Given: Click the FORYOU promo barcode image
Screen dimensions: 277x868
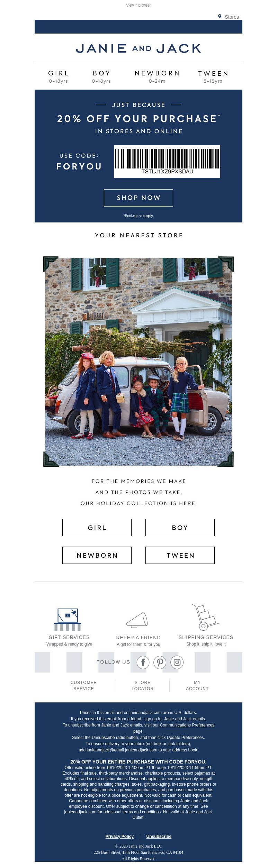Looking at the screenshot, I should [x=167, y=162].
